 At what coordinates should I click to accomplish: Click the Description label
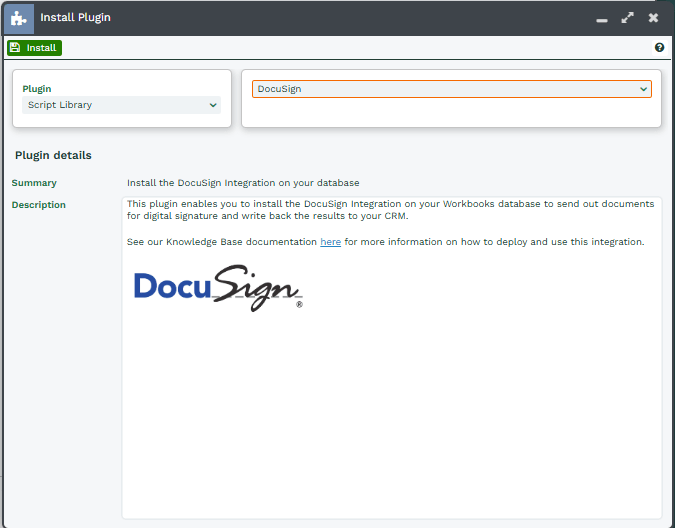tap(39, 205)
